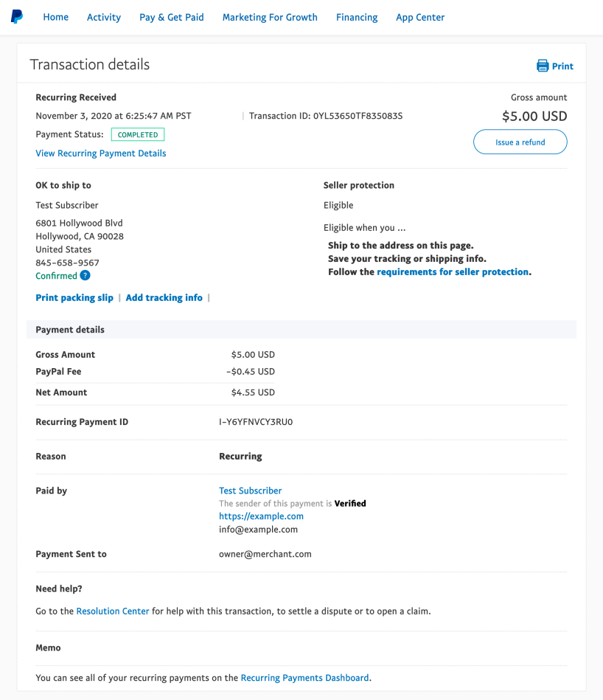
Task: Open Pay & Get Paid menu
Action: point(172,17)
